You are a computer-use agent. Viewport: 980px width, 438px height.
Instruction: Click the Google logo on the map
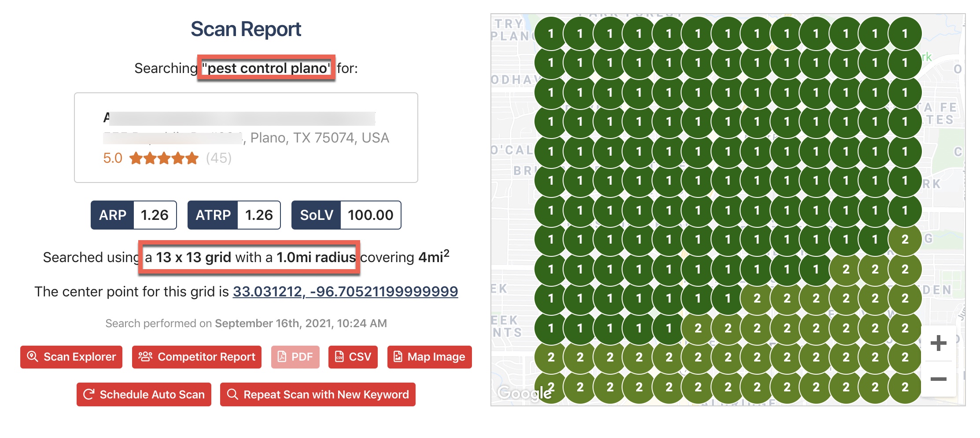[524, 393]
